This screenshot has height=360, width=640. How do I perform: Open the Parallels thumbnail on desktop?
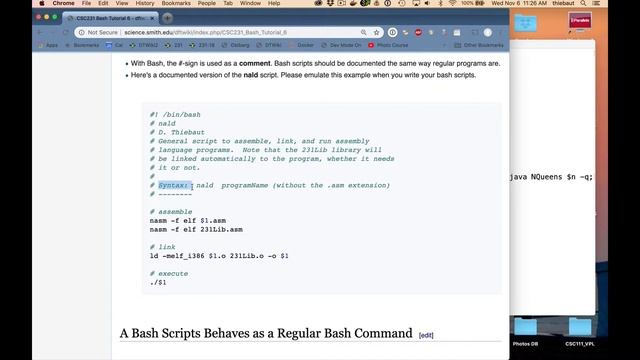pos(580,21)
